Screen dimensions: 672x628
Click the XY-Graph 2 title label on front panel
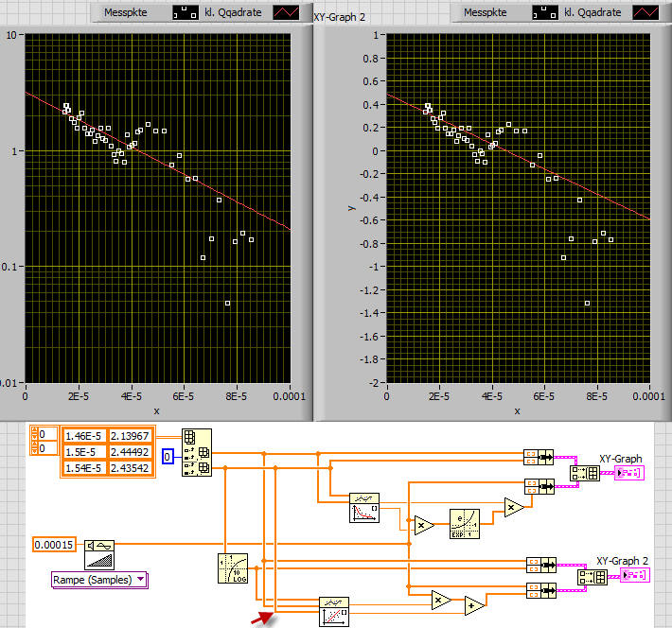pyautogui.click(x=340, y=17)
